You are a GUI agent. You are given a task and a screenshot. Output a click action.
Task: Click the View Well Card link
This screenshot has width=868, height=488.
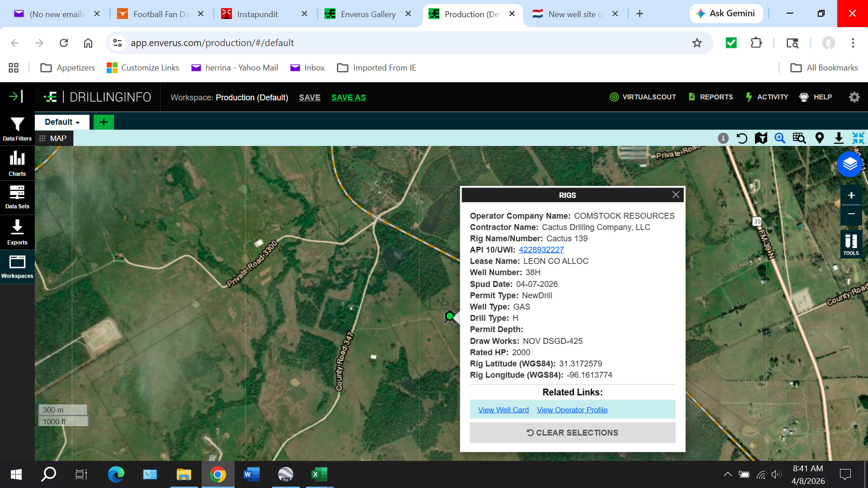point(503,410)
